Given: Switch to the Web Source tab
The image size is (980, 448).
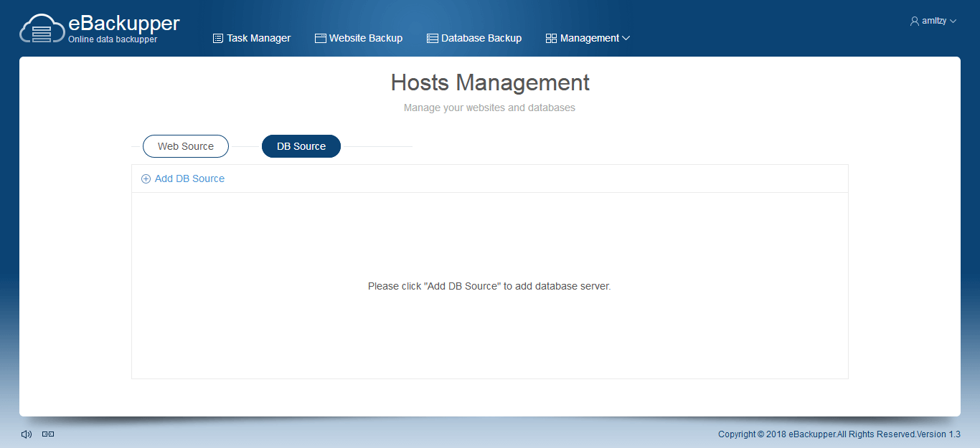Looking at the screenshot, I should tap(186, 146).
